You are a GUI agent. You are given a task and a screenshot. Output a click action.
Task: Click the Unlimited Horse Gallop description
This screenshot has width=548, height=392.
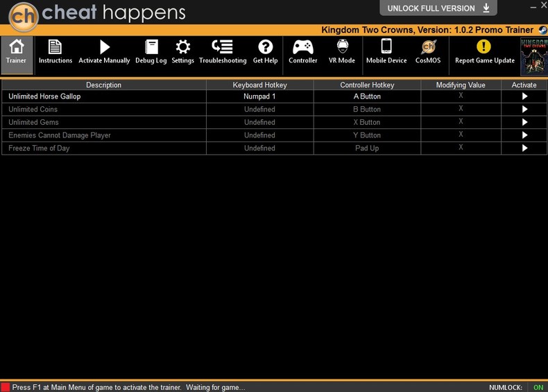point(44,96)
